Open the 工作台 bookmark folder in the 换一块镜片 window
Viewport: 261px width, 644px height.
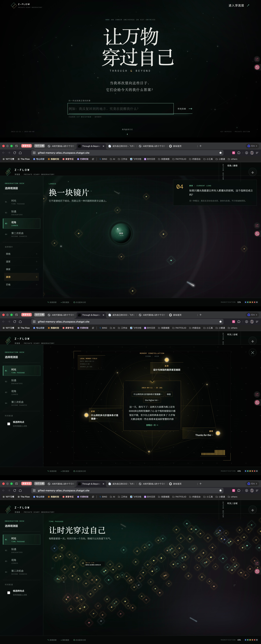pyautogui.click(x=123, y=159)
